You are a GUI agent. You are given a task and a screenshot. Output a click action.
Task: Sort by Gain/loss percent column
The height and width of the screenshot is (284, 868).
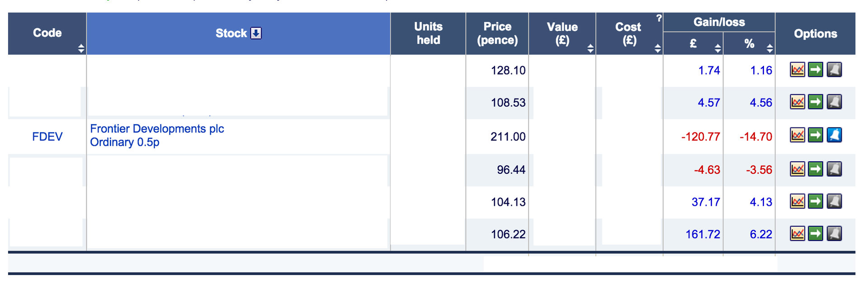[770, 48]
